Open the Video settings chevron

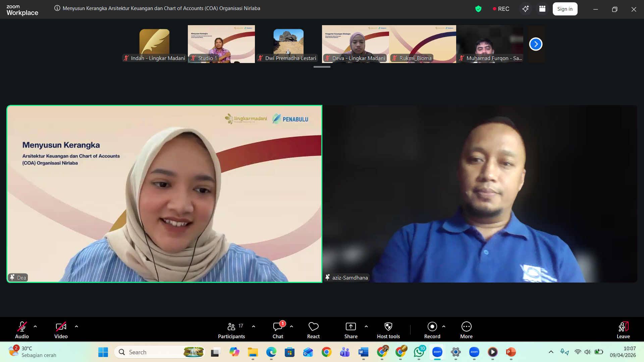76,326
